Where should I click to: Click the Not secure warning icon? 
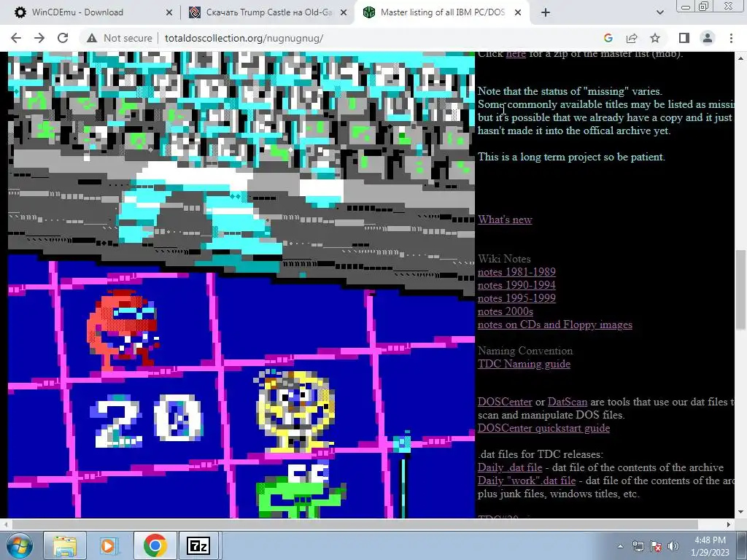tap(92, 38)
